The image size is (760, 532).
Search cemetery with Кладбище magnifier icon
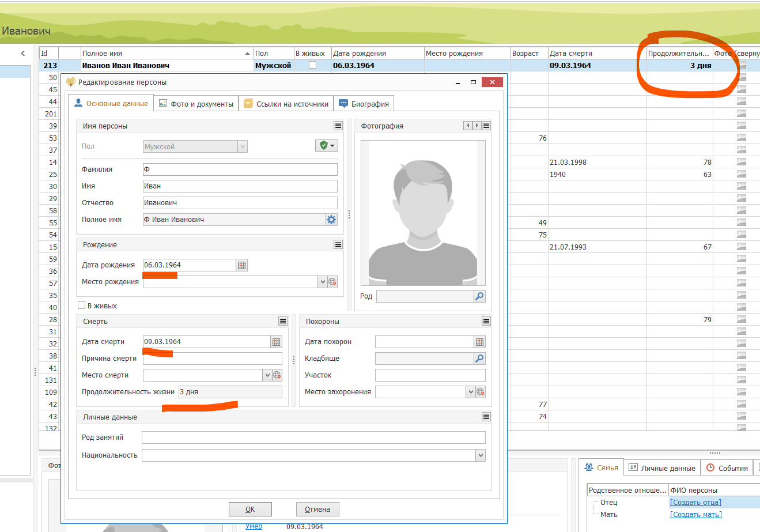[479, 359]
